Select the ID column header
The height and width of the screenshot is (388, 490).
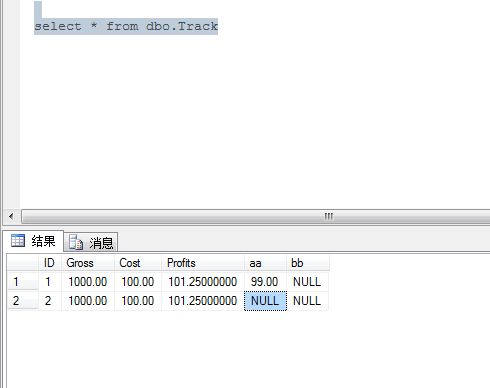(50, 263)
